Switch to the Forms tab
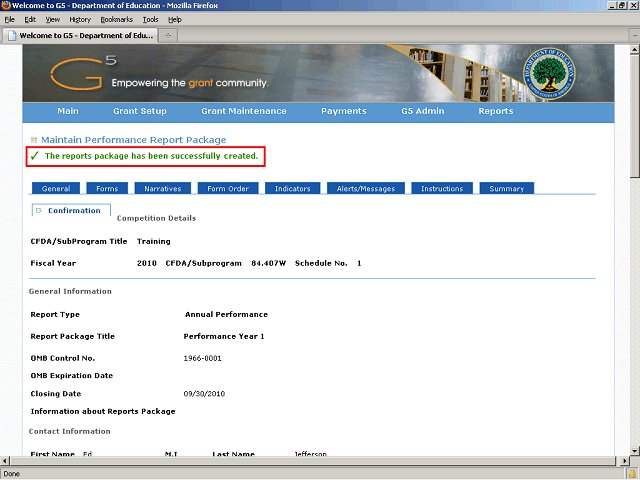This screenshot has height=480, width=640. [107, 189]
